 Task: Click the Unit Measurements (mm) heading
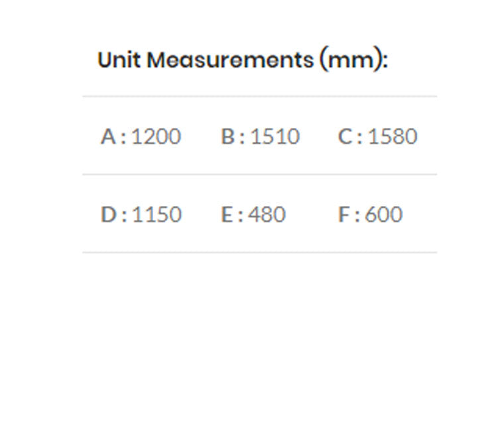click(242, 60)
